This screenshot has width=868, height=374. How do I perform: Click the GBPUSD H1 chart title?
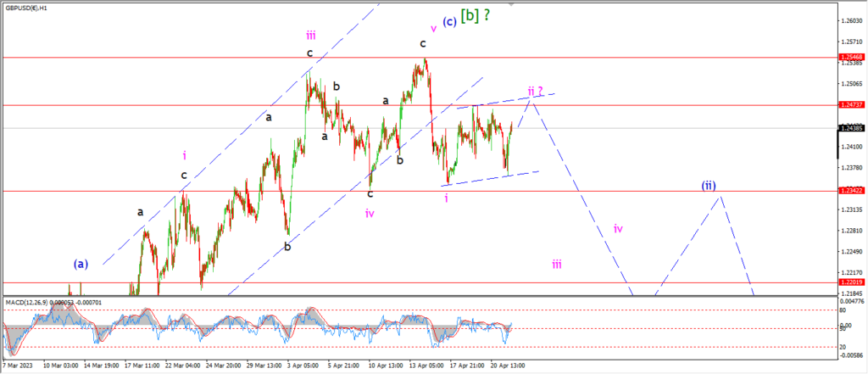tap(26, 8)
